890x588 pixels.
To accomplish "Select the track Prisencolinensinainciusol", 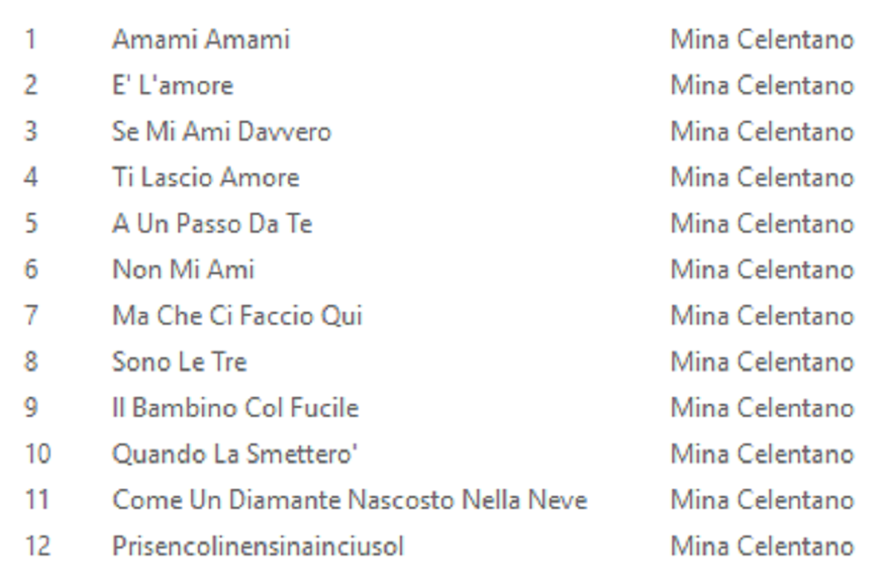I will 257,546.
